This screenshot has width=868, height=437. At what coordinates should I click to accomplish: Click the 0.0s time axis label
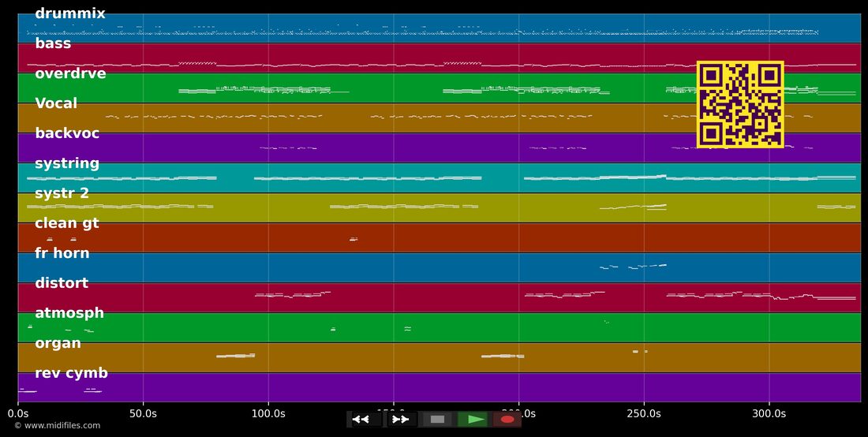point(17,414)
